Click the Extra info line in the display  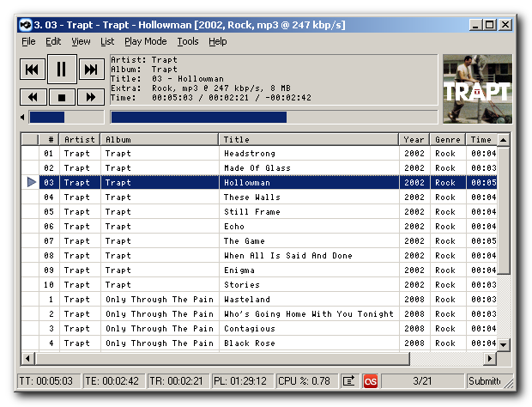click(201, 88)
